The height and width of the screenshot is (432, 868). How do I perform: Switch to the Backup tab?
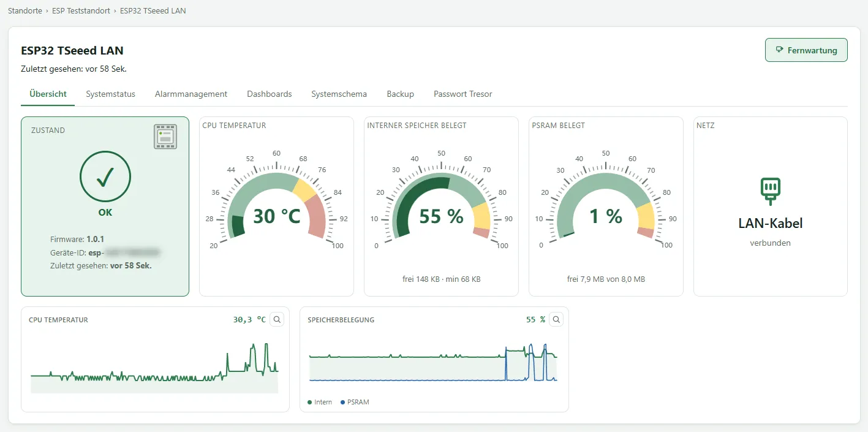(401, 94)
